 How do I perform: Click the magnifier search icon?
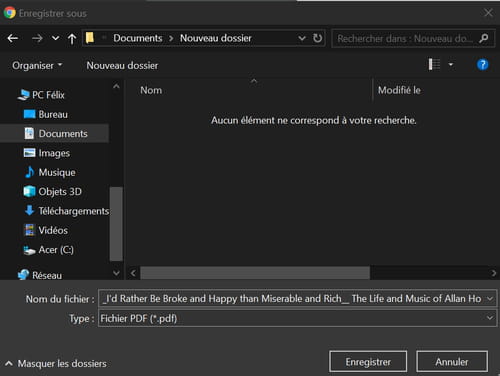point(484,38)
